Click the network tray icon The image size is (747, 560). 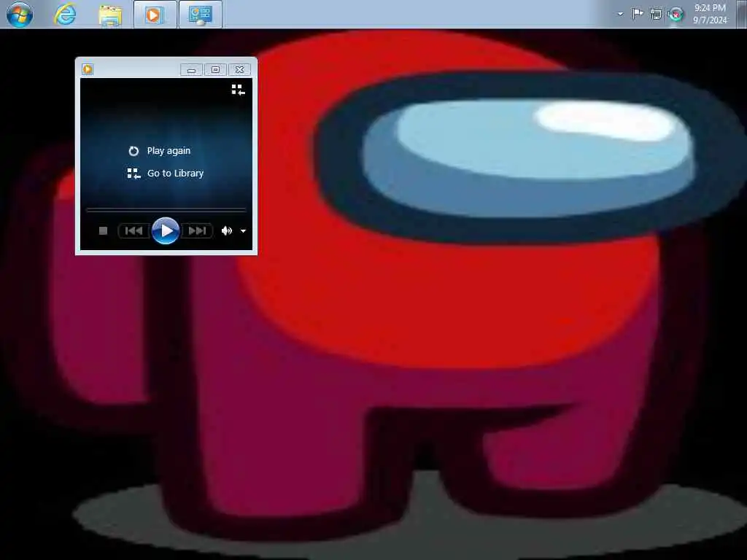pyautogui.click(x=656, y=15)
